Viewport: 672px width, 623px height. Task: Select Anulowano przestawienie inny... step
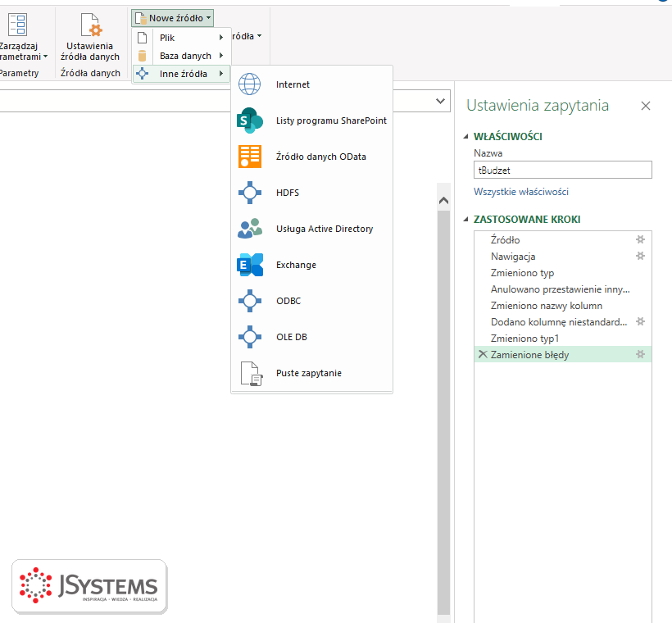tap(563, 289)
